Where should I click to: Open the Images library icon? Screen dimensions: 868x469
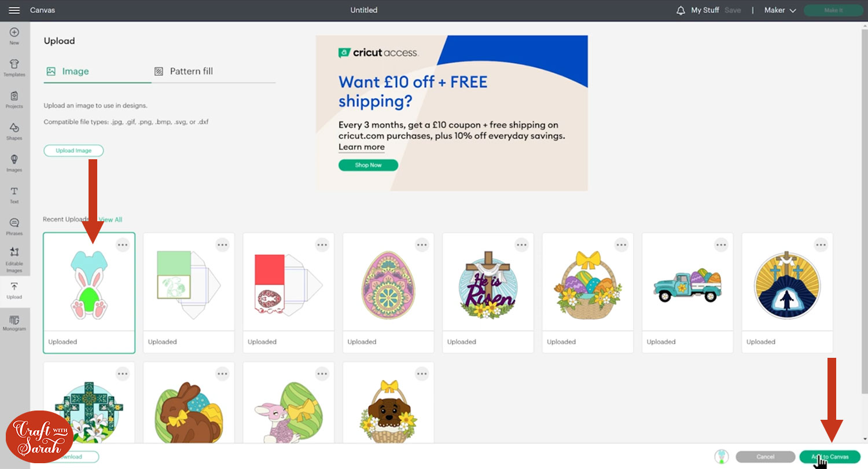pyautogui.click(x=14, y=164)
